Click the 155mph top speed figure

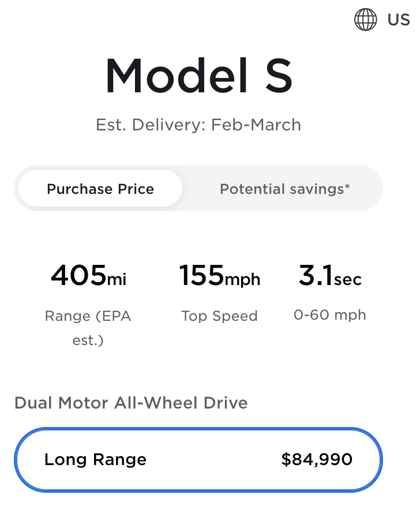219,276
